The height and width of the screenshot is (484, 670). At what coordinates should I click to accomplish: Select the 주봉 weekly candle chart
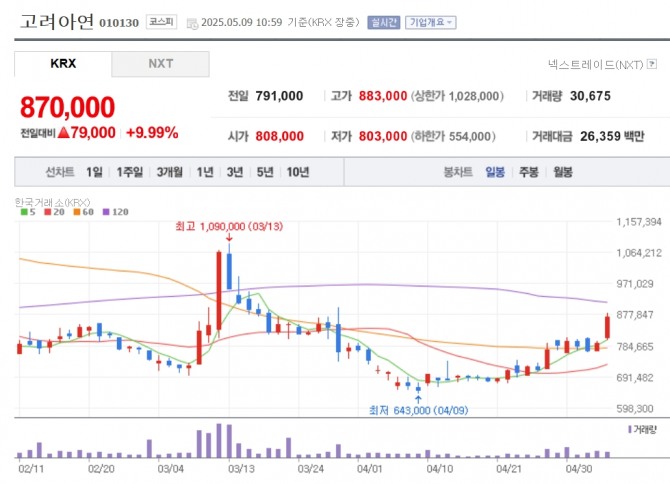pos(529,172)
